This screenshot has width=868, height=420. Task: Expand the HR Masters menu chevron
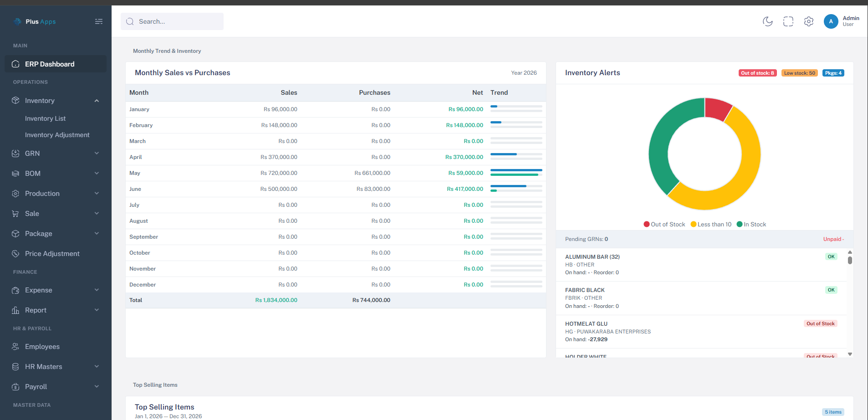click(x=97, y=367)
